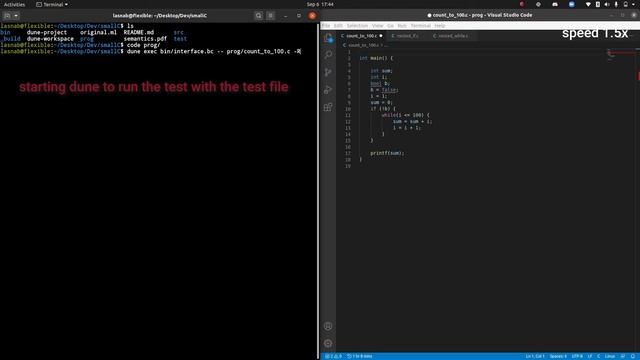Click the feedback icon in status bar
Screen dimensions: 640x360
pyautogui.click(x=623, y=356)
